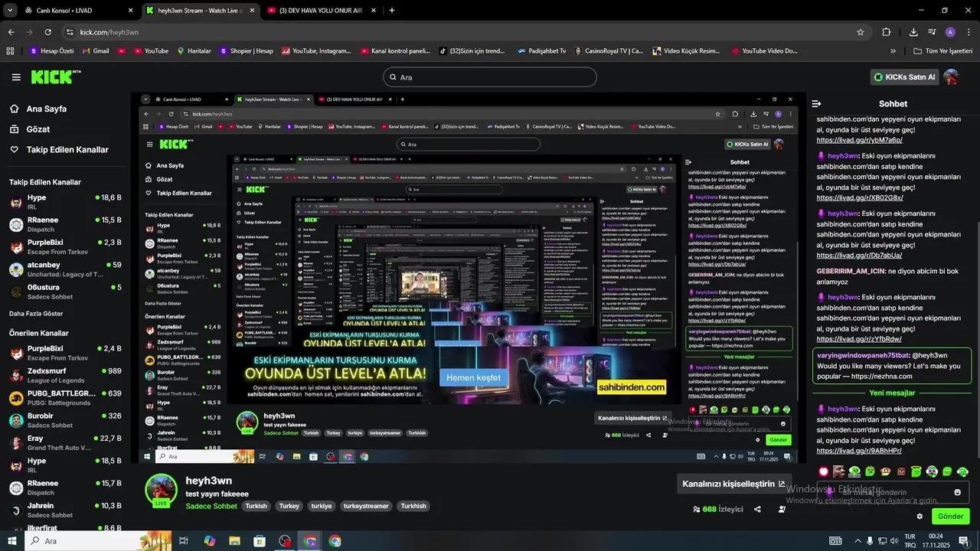Viewport: 980px width, 551px height.
Task: Open atcanbey channel in sidebar
Action: 65,269
